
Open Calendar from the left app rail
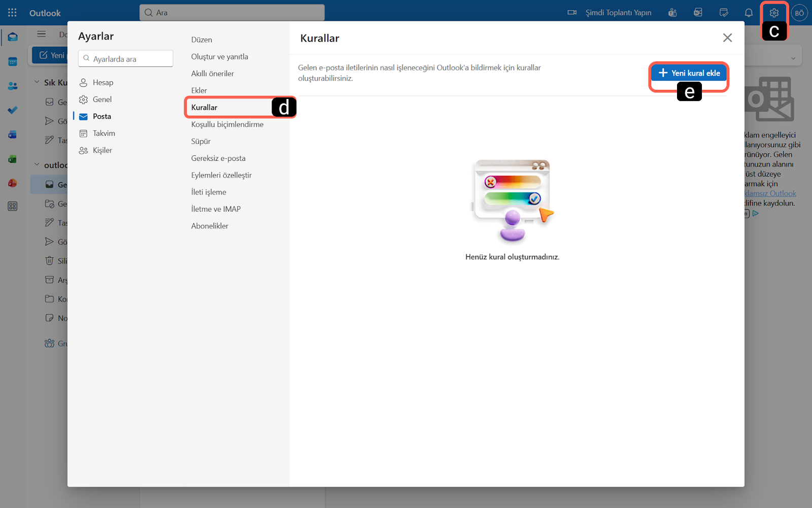pyautogui.click(x=13, y=61)
